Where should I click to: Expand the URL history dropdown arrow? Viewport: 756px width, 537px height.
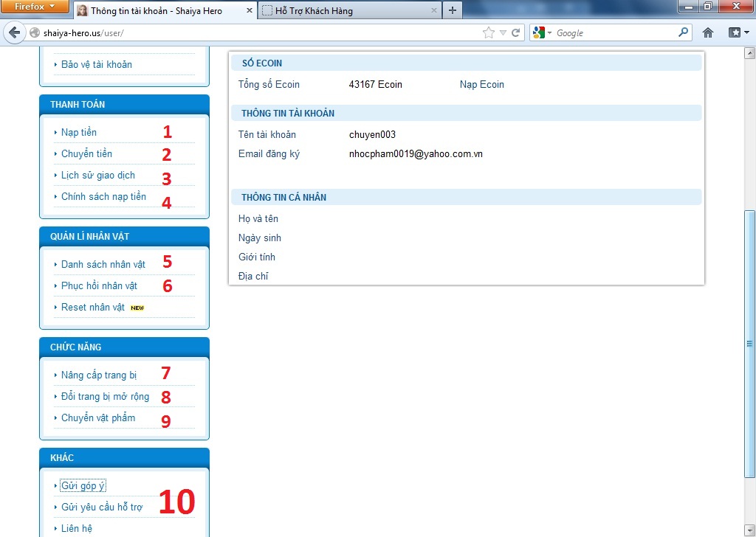point(503,32)
